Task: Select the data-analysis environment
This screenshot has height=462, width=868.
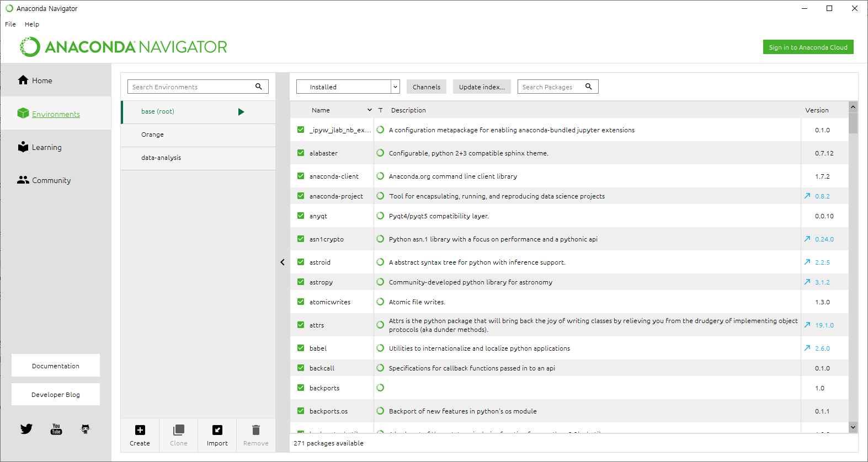Action: (198, 158)
